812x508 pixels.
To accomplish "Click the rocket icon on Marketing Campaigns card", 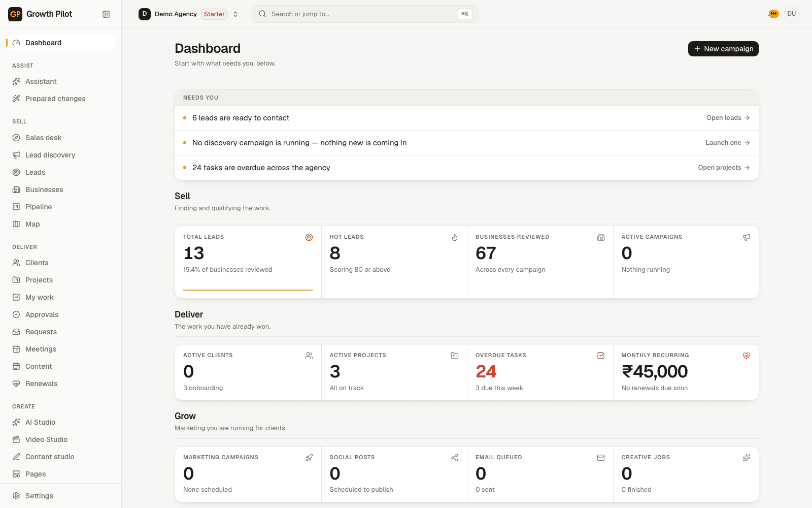I will [x=309, y=458].
